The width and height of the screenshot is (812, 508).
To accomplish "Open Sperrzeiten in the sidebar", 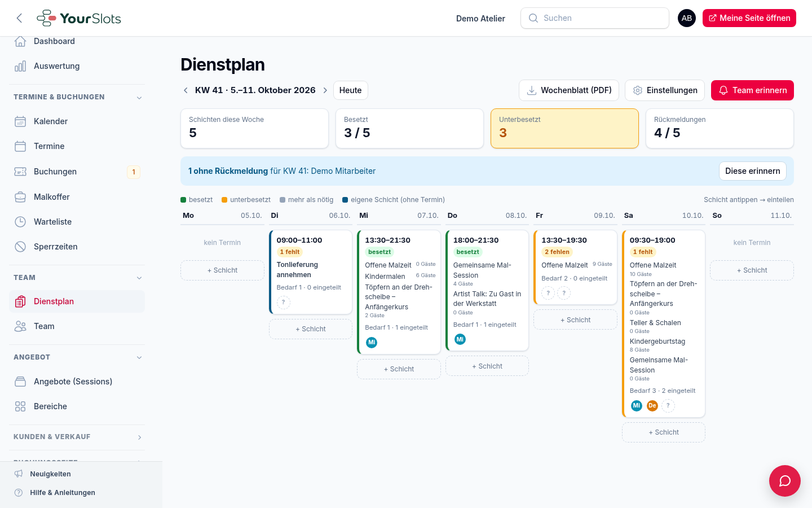I will (77, 247).
